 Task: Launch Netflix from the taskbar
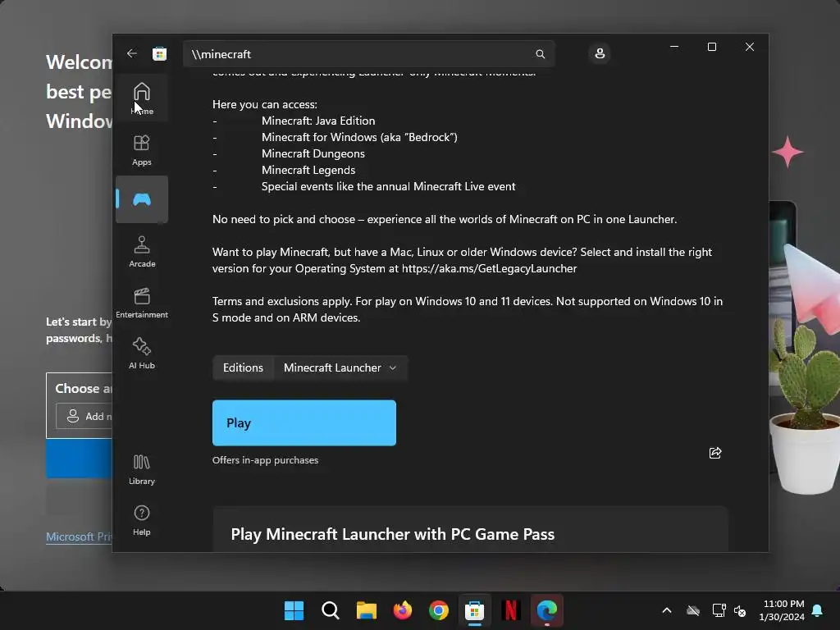[x=510, y=610]
